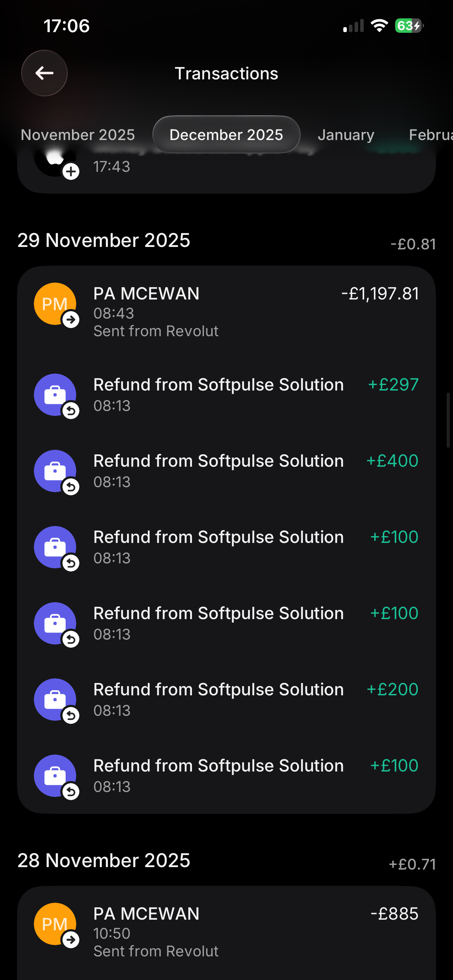Switch to the November 2025 tab
453x980 pixels.
click(x=78, y=135)
